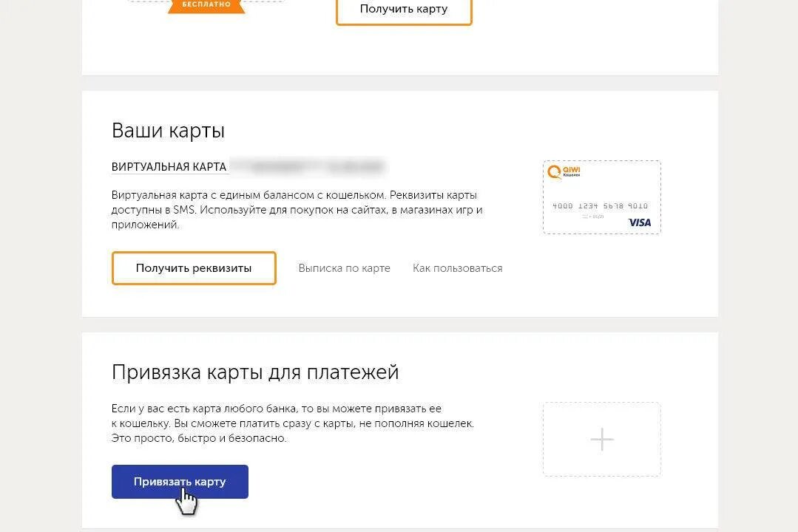Click the orange БЕСПЛАТНО ribbon badge
This screenshot has width=798, height=532.
pyautogui.click(x=206, y=6)
